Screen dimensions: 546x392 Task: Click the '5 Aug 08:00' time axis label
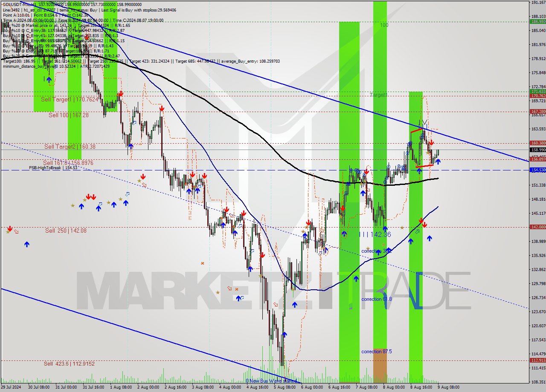click(285, 387)
